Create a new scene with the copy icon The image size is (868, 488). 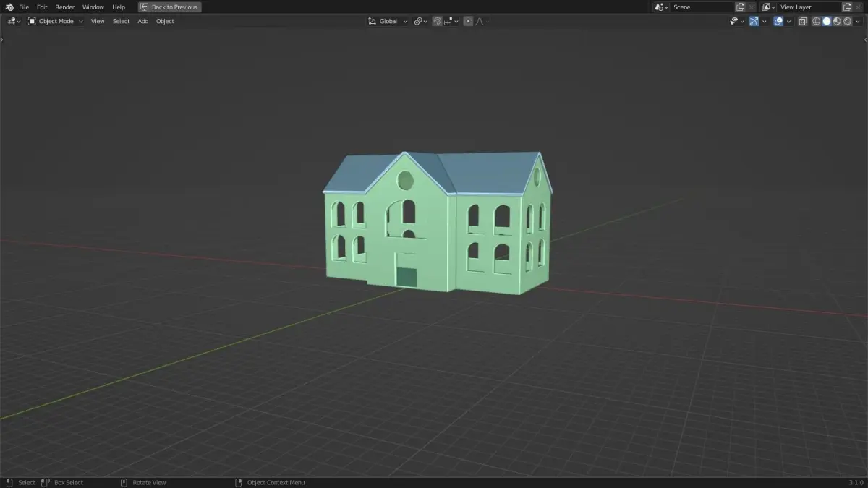pos(740,7)
